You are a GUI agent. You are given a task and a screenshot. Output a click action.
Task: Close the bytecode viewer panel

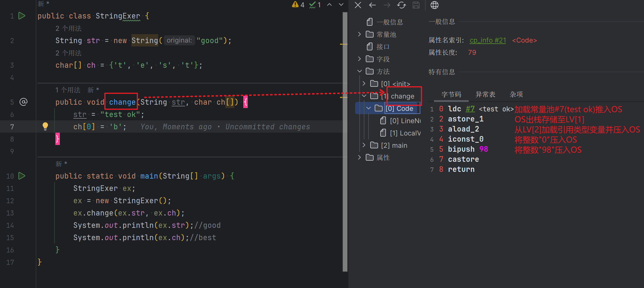pyautogui.click(x=358, y=5)
